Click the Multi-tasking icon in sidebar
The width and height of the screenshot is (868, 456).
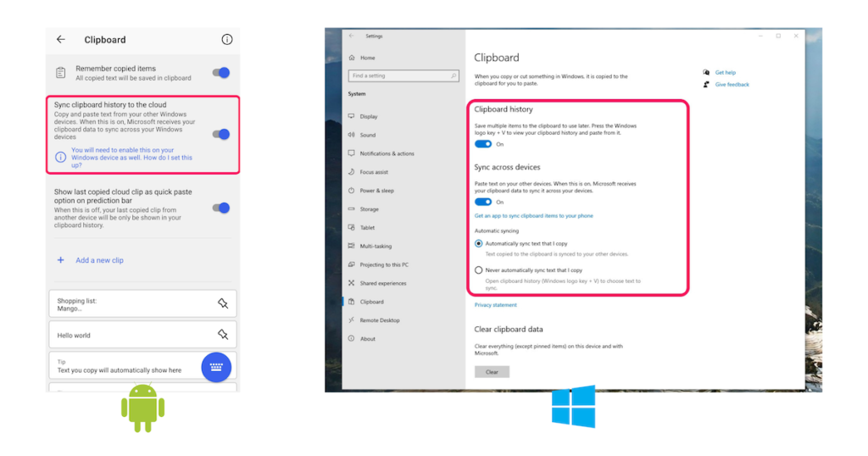point(352,246)
